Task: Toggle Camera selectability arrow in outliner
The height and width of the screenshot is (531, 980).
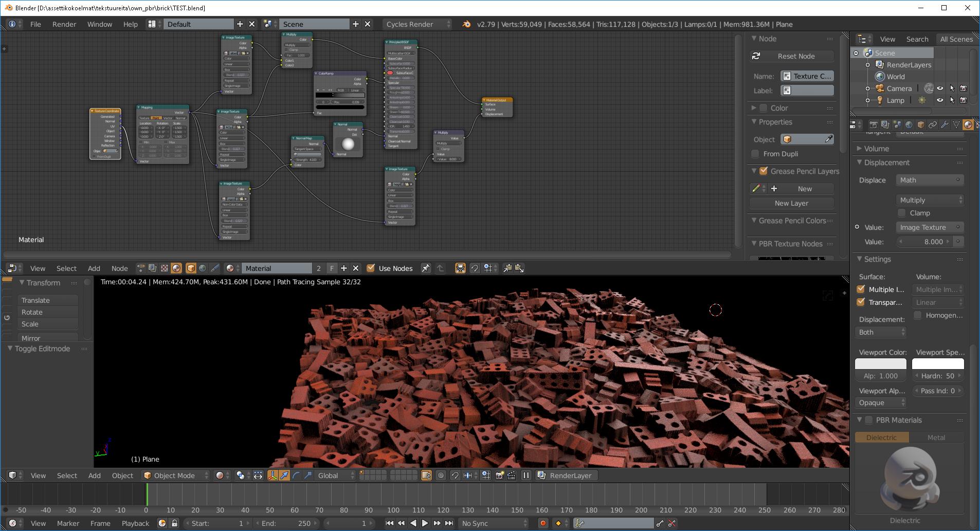Action: coord(952,88)
